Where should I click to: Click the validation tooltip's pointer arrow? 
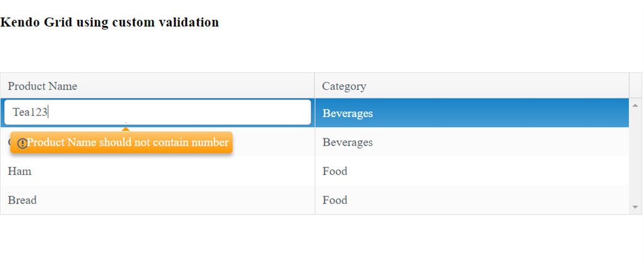click(x=126, y=129)
